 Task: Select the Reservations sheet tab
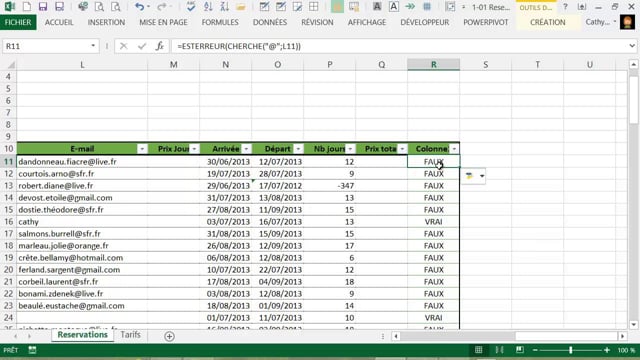(x=82, y=335)
